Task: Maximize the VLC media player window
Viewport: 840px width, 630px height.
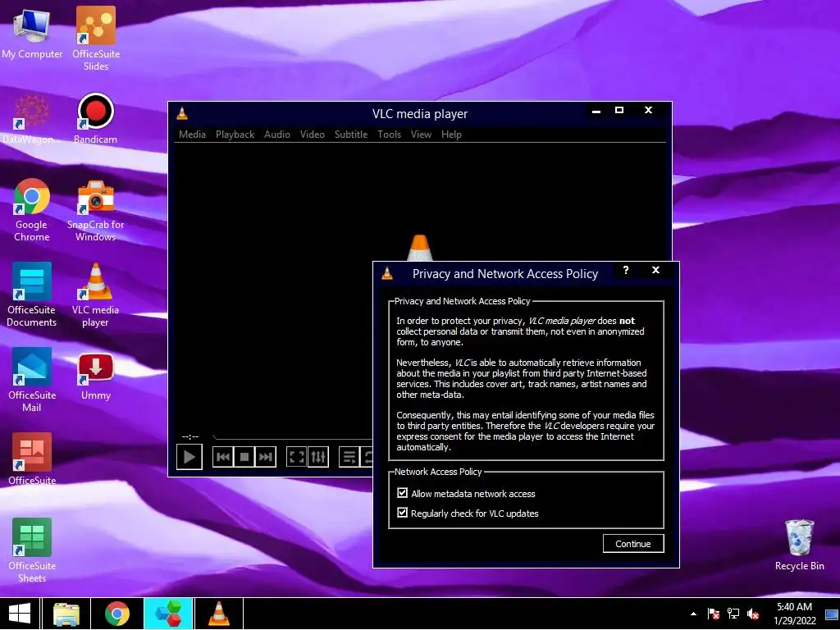Action: pyautogui.click(x=619, y=110)
